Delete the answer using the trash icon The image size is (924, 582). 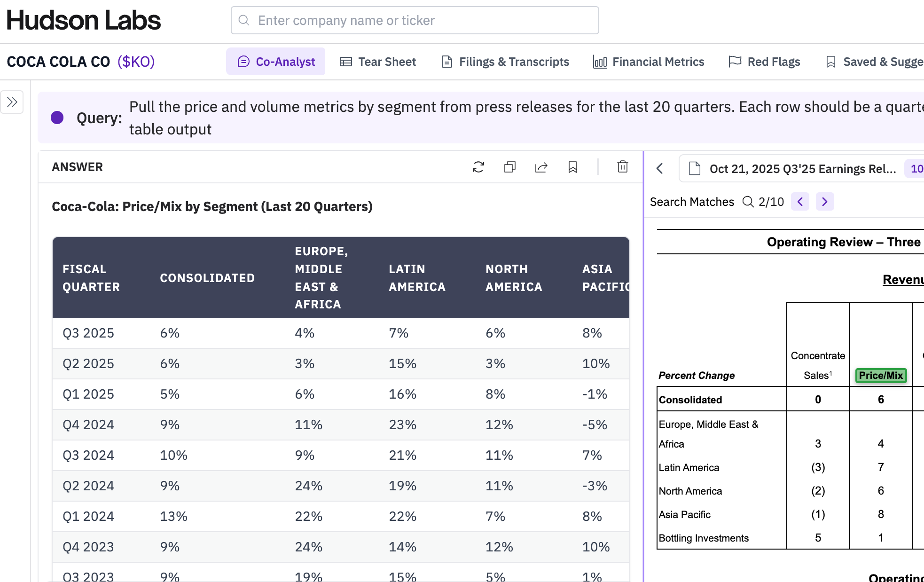pos(623,166)
